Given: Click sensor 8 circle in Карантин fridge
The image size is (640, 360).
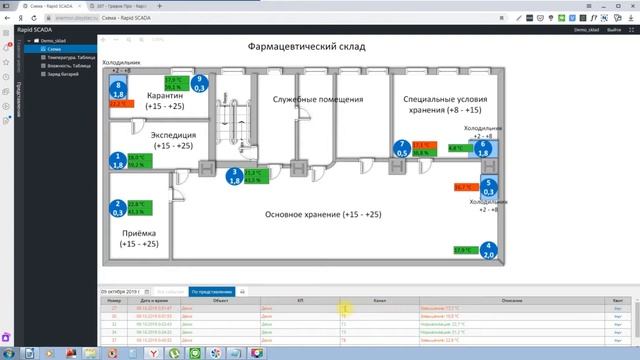Looking at the screenshot, I should click(x=118, y=90).
